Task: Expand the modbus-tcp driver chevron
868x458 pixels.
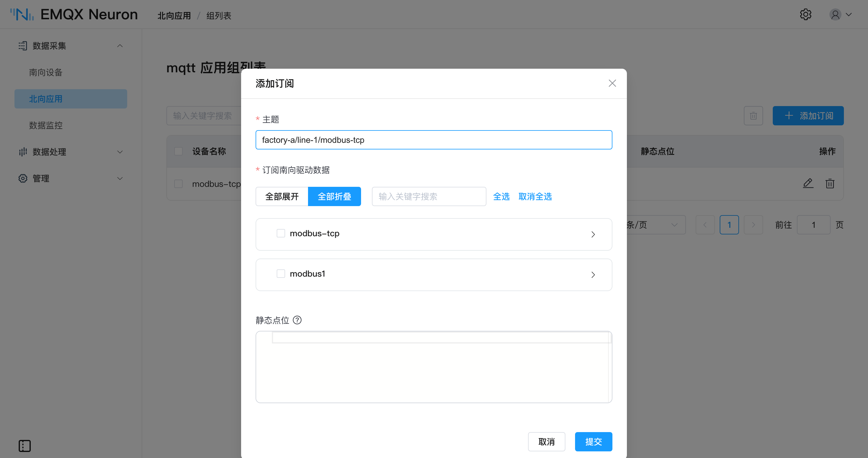Action: coord(593,234)
